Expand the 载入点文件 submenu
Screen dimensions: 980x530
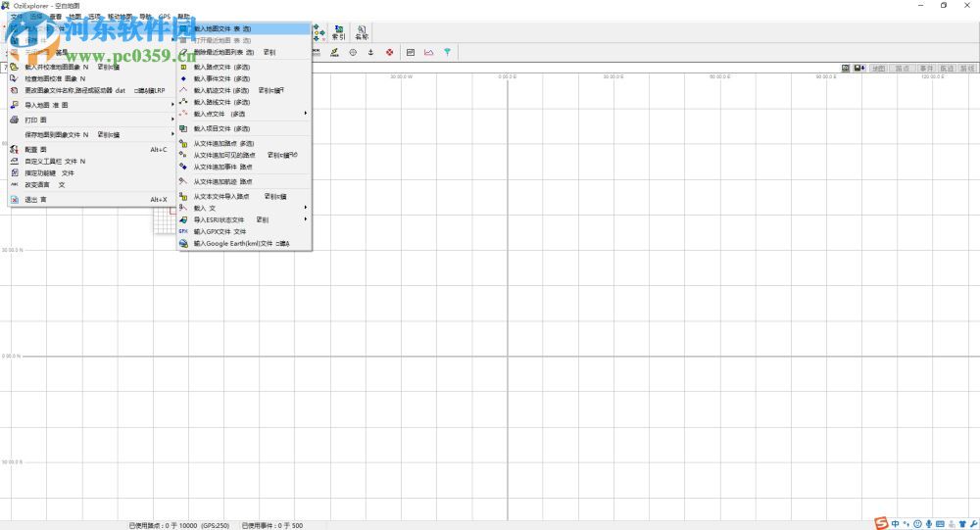tap(244, 114)
